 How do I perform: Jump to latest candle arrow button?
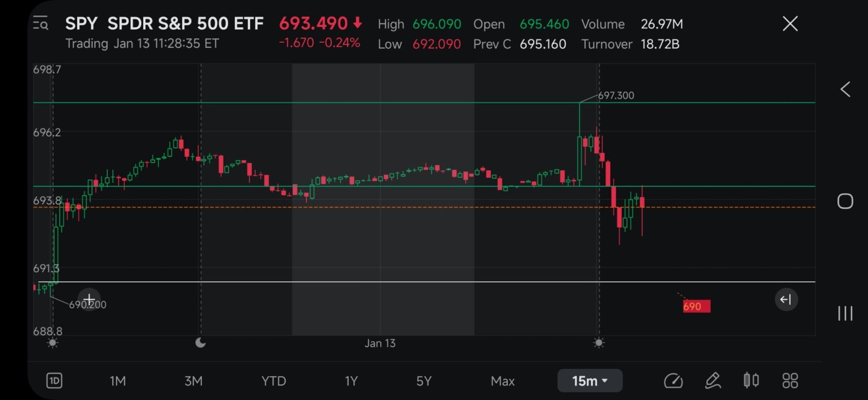(786, 299)
